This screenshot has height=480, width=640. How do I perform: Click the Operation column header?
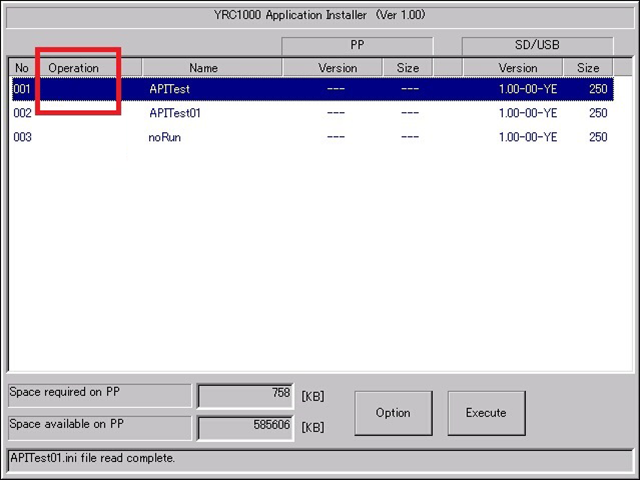click(x=74, y=68)
